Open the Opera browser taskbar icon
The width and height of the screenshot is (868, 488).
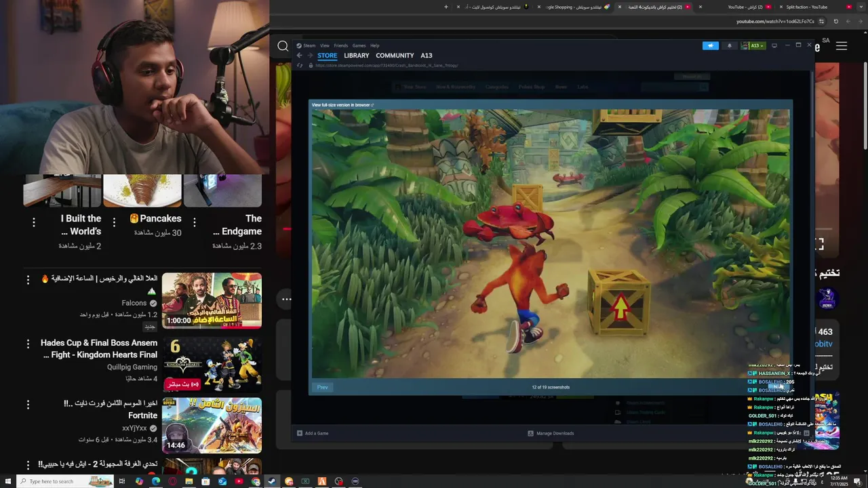coord(172,481)
